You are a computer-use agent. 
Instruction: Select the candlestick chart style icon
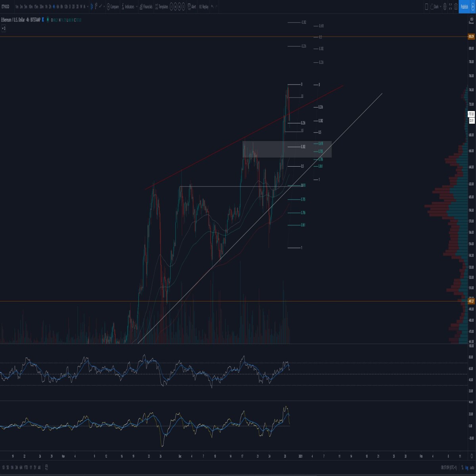pos(92,7)
